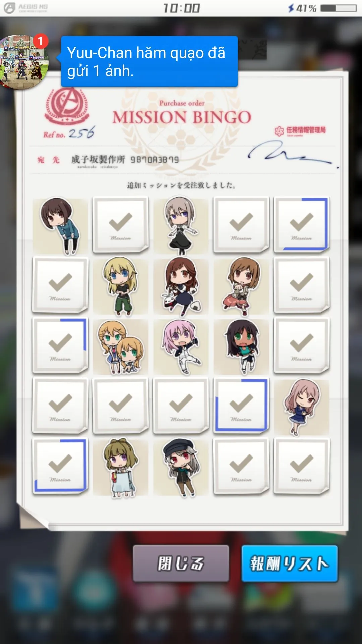Open the Messenger chat head bubble
The image size is (362, 644).
coord(24,62)
